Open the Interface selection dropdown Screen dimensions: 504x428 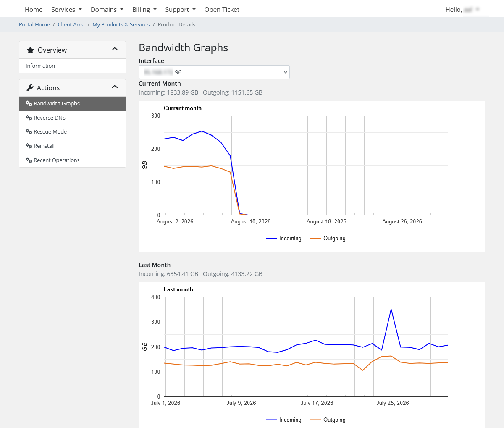214,72
